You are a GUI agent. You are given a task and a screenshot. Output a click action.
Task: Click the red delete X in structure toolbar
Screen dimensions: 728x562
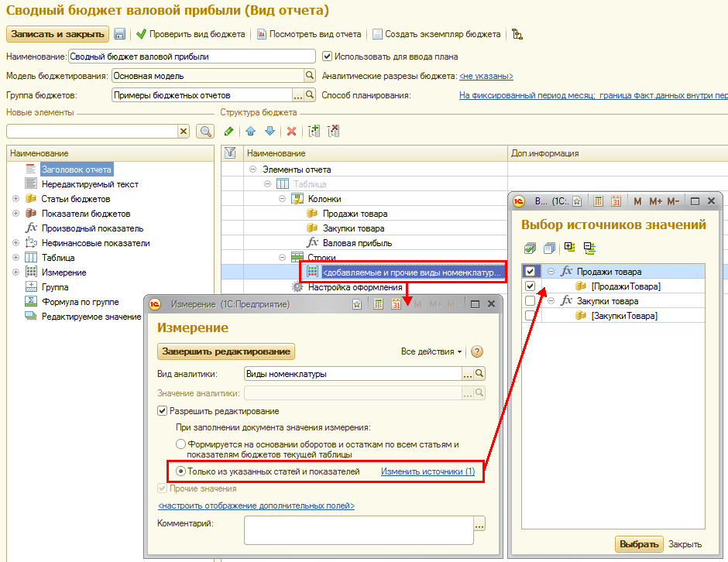pos(292,132)
